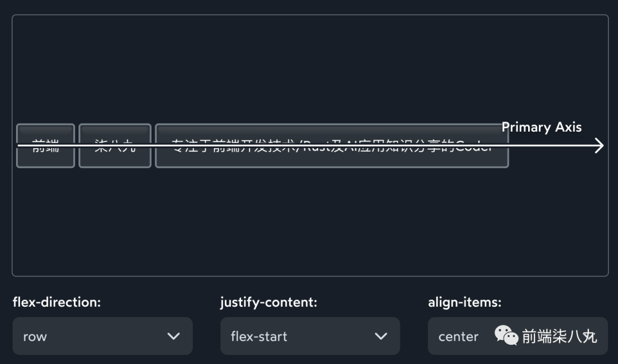The image size is (618, 364).
Task: Expand the flex-direction chevron arrow
Action: tap(173, 337)
